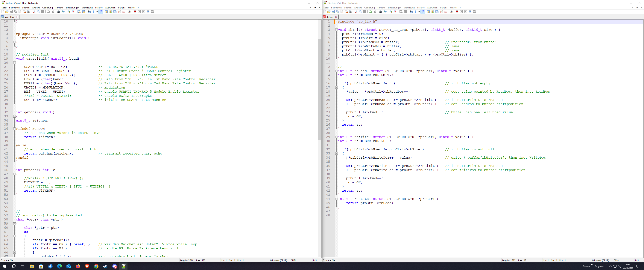Click INS indicator in rb_lib.c status bar
Image resolution: width=644 pixels, height=270 pixels.
[x=637, y=260]
